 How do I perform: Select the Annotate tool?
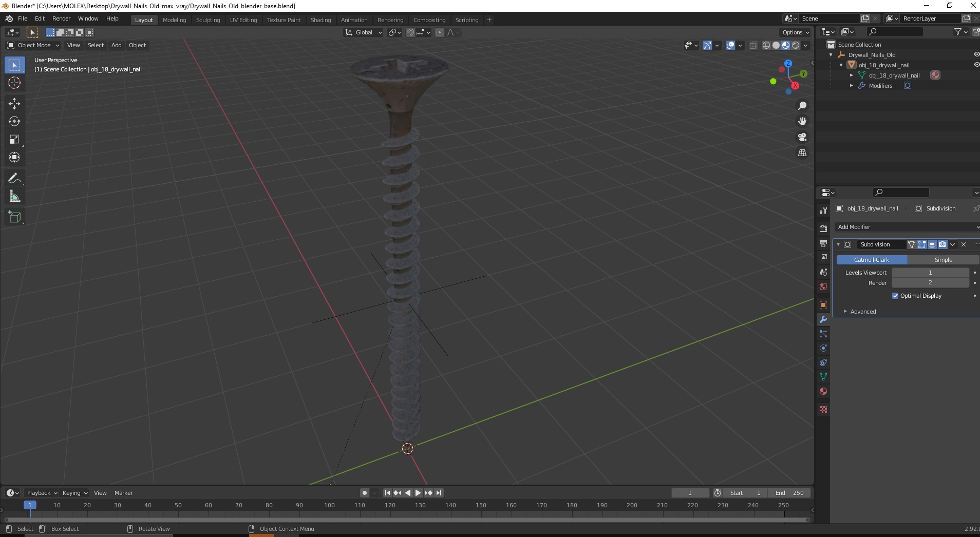[x=14, y=178]
